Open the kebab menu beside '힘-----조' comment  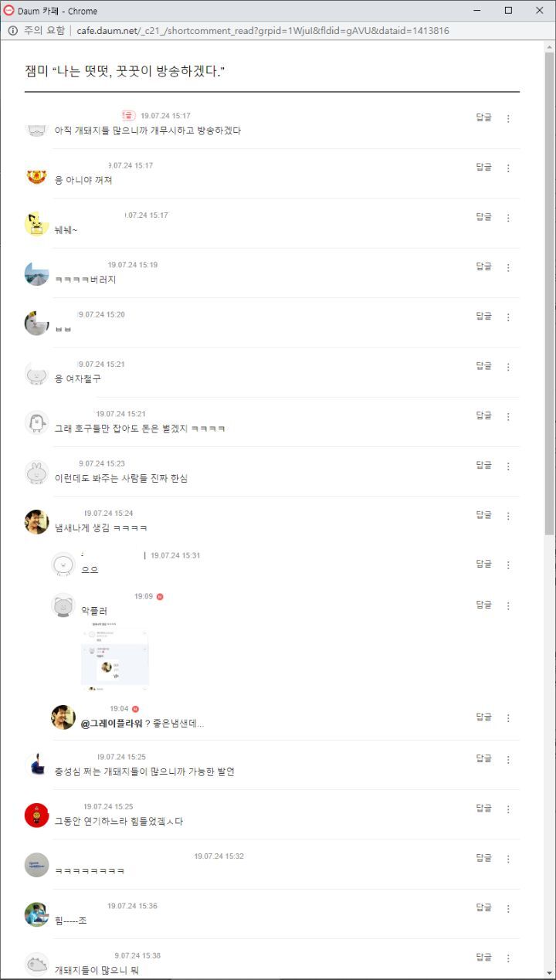click(x=508, y=908)
